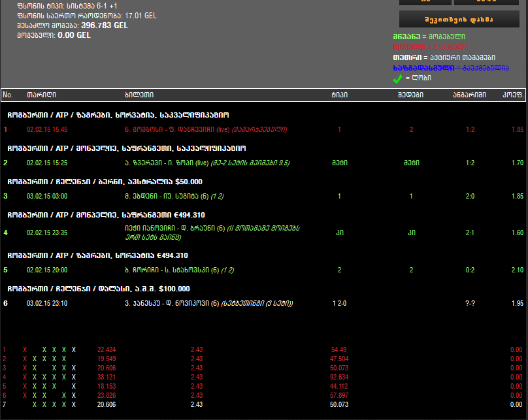The image size is (528, 420).
Task: Click combination value 23.826 in system row 6
Action: 107,395
